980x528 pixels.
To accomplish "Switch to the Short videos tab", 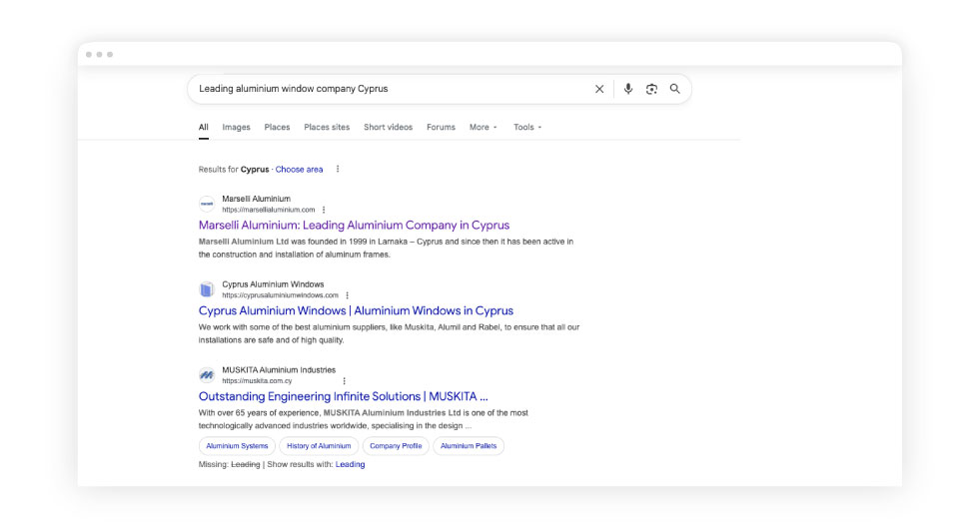I will (388, 128).
